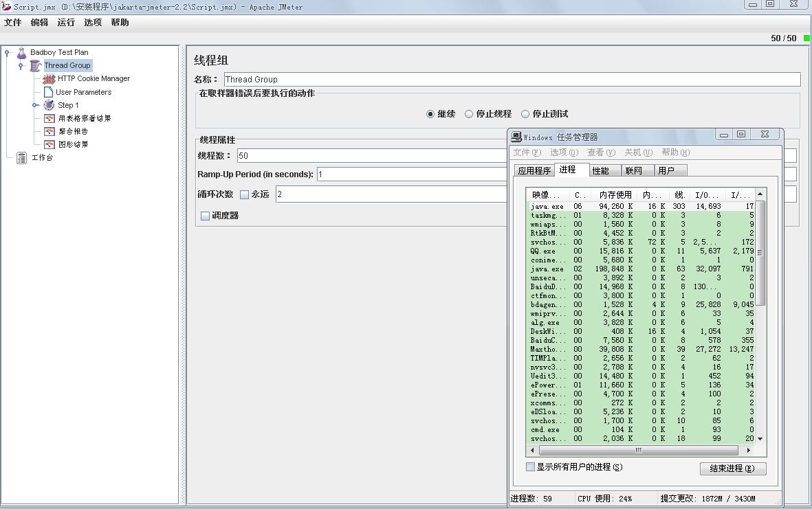812x509 pixels.
Task: Click the 用表格察看结果 listener icon
Action: (50, 118)
